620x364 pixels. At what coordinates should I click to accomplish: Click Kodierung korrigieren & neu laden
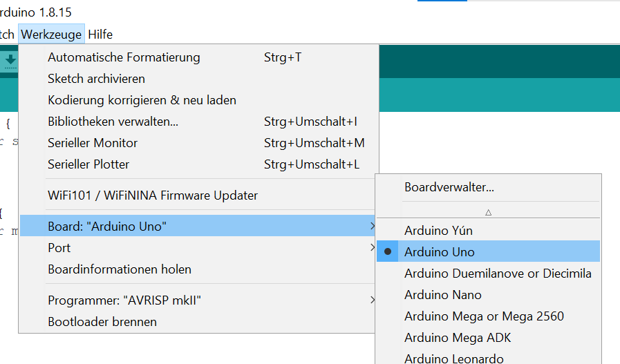coord(198,100)
